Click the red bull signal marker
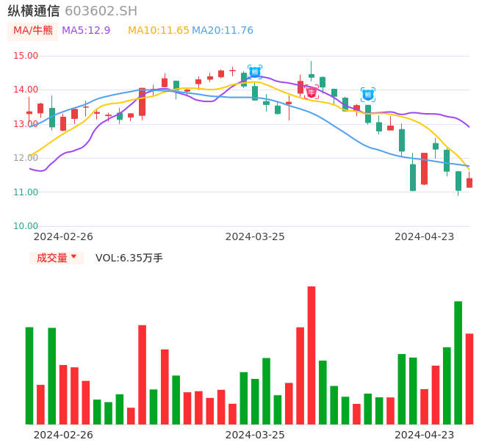Image resolution: width=504 pixels, height=445 pixels. [312, 92]
